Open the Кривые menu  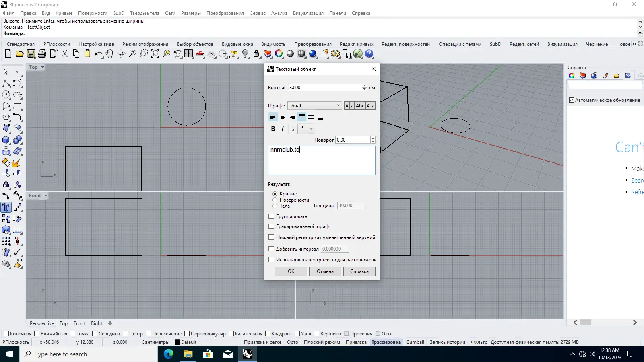64,13
